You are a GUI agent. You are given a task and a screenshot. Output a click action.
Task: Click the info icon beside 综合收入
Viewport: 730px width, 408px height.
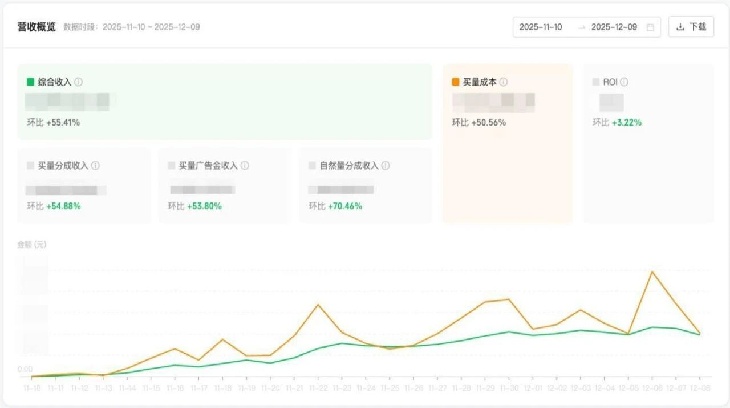point(79,82)
